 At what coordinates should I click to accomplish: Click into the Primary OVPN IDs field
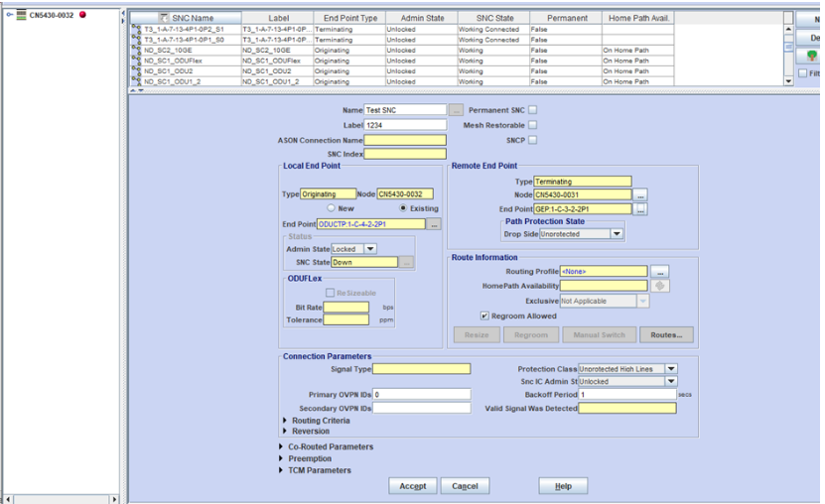point(422,394)
